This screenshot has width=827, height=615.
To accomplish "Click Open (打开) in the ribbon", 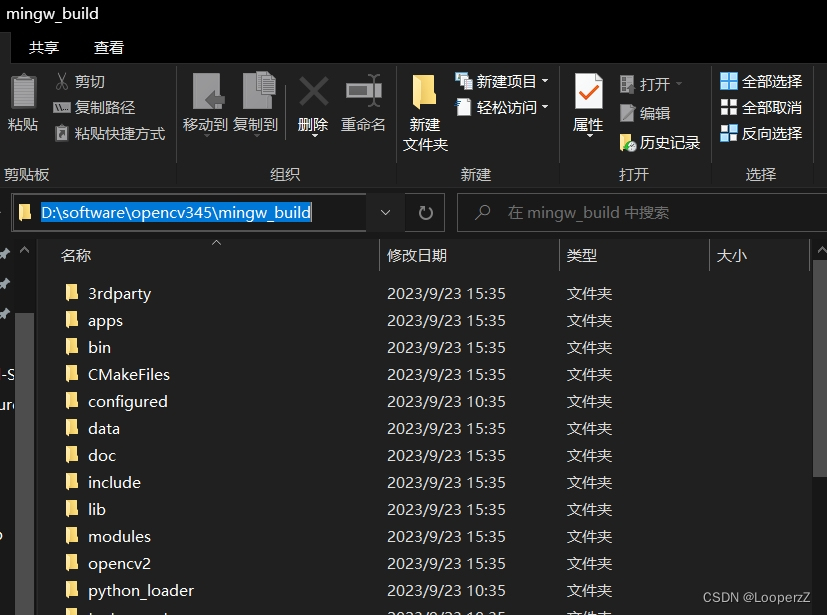I will pyautogui.click(x=650, y=84).
